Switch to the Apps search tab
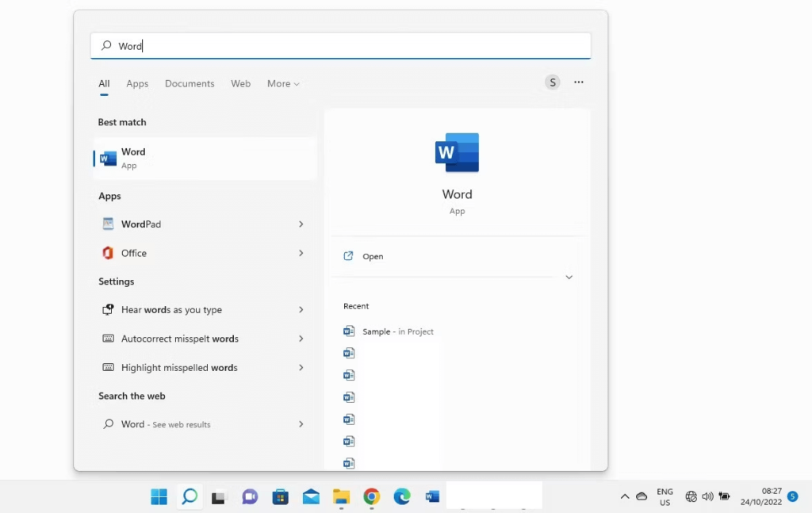Image resolution: width=812 pixels, height=513 pixels. point(137,84)
